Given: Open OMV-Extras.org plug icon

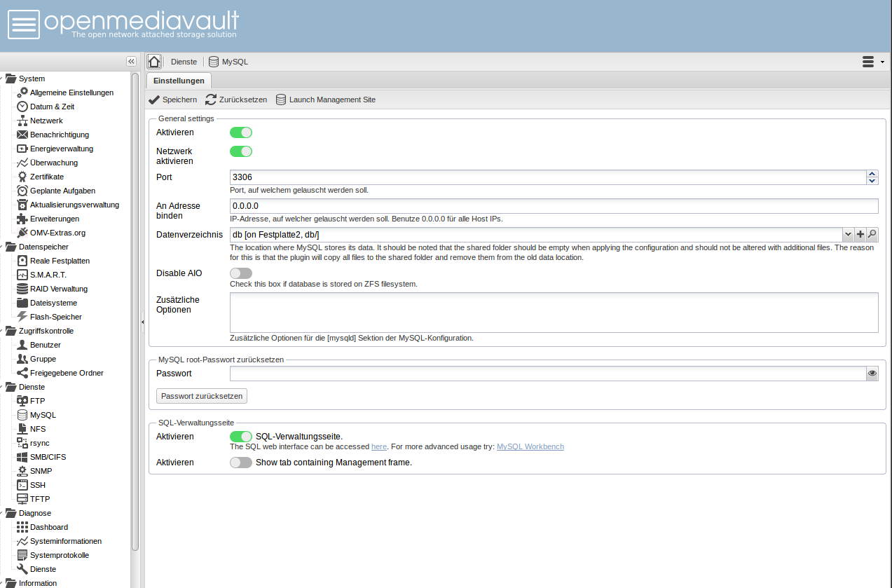Looking at the screenshot, I should [22, 233].
